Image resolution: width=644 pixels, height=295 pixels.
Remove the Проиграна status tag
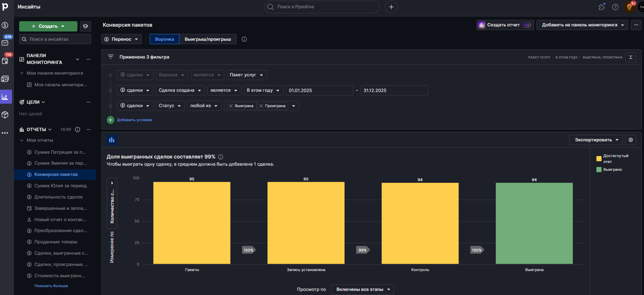coord(261,106)
